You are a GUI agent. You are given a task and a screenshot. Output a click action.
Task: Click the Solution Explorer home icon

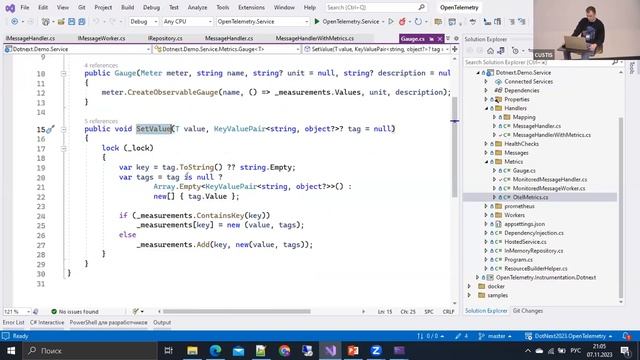[490, 51]
